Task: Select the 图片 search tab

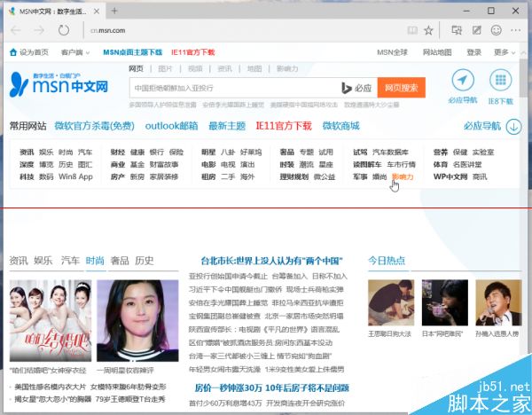Action: tap(165, 69)
